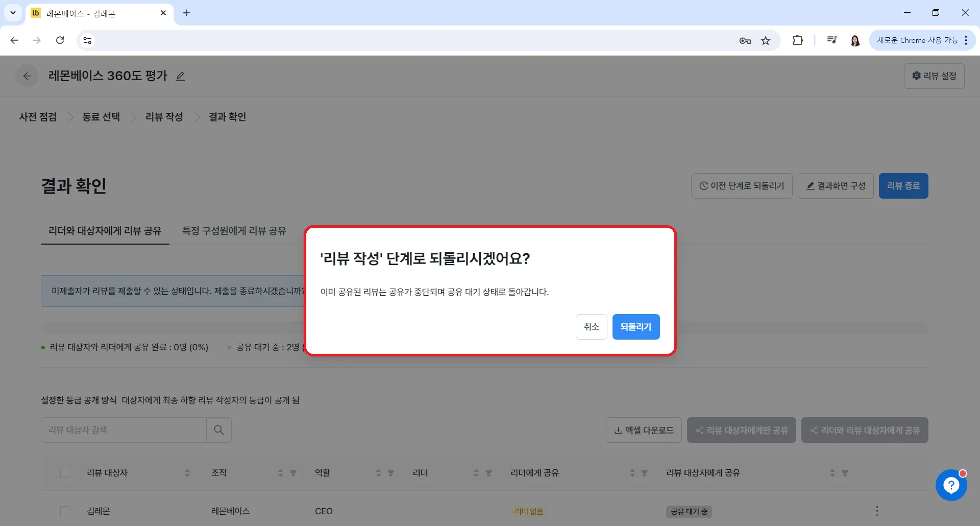
Task: Confirm with the blue 되돌리기 button
Action: pyautogui.click(x=636, y=327)
